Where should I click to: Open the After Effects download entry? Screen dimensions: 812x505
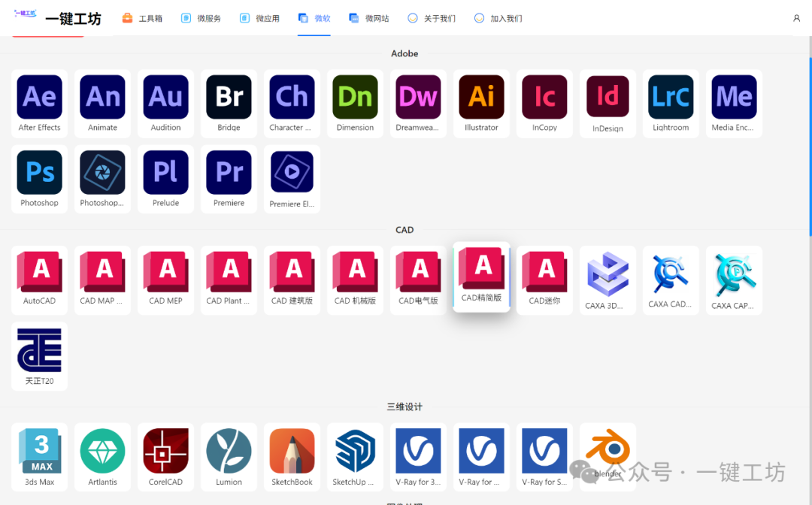[39, 104]
